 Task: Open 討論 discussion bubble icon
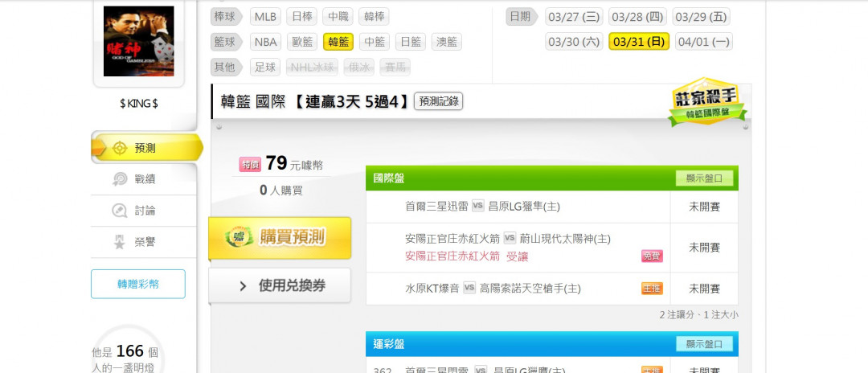click(120, 211)
